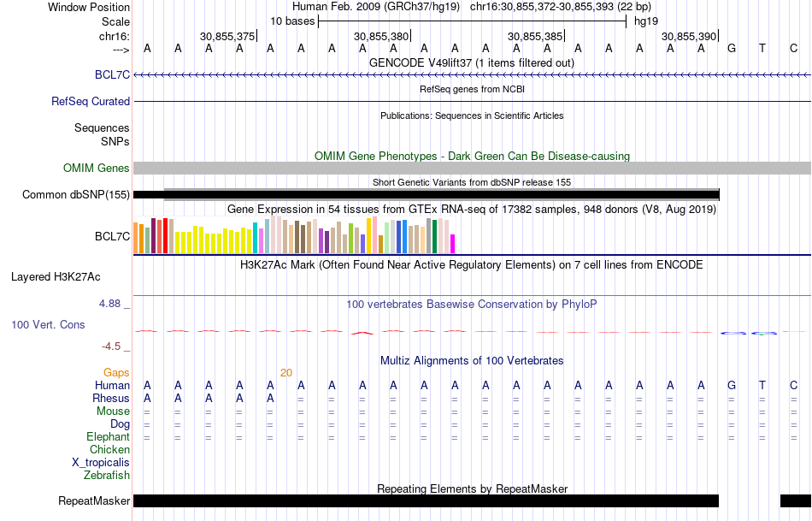The image size is (812, 521).
Task: Click the magenta bar ending the GTEx chart
Action: coord(453,244)
